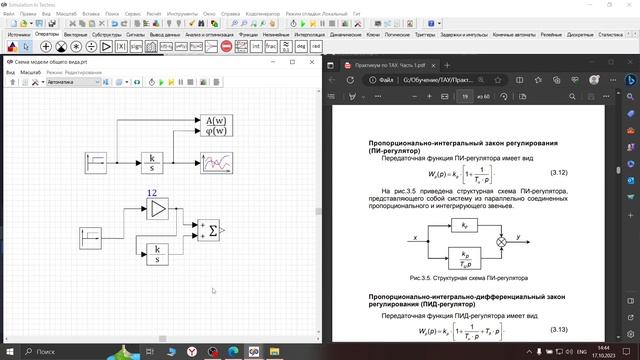This screenshot has width=640, height=360.
Task: Click the up arrow icon in schema window toolbar
Action: click(13, 82)
